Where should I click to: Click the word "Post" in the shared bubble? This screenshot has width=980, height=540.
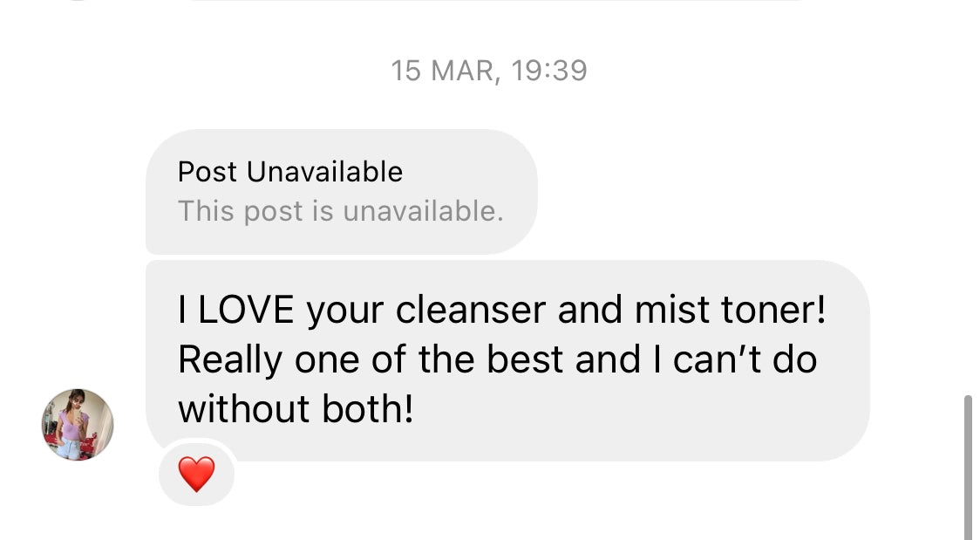point(208,172)
